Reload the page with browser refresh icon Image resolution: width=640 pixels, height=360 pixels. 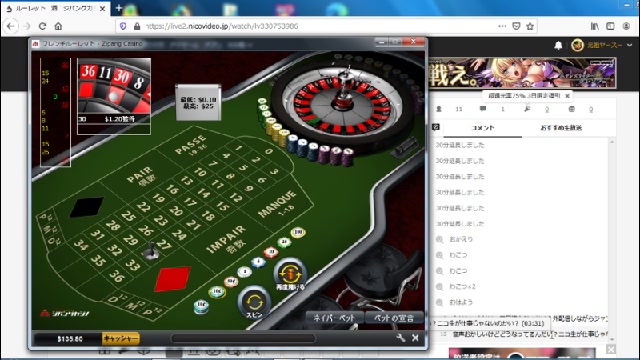click(x=42, y=26)
